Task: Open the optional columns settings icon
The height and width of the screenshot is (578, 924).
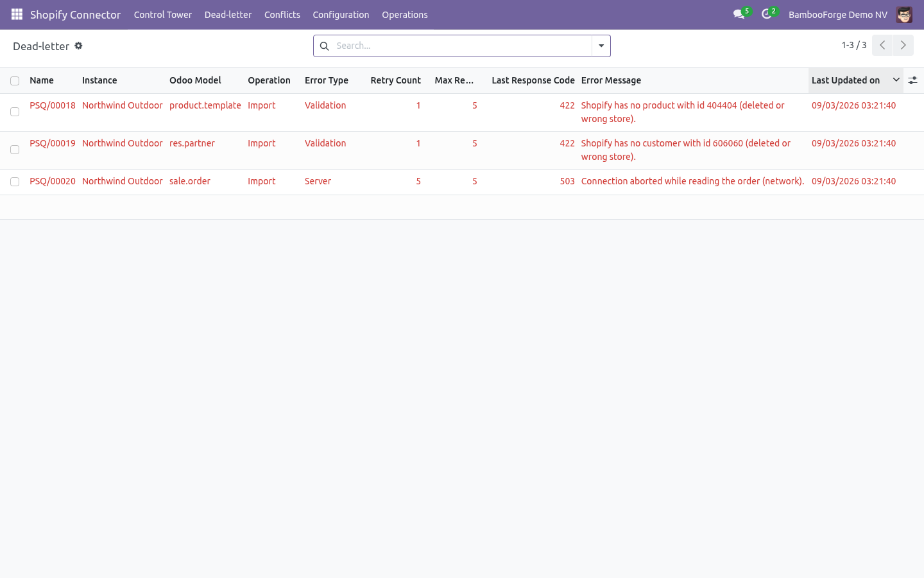Action: coord(912,80)
